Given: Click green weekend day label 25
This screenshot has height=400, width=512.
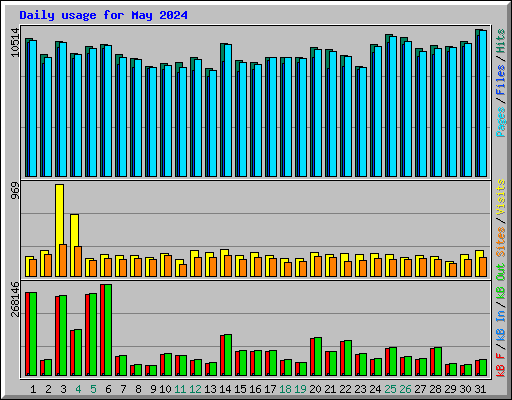Looking at the screenshot, I should pos(390,389).
